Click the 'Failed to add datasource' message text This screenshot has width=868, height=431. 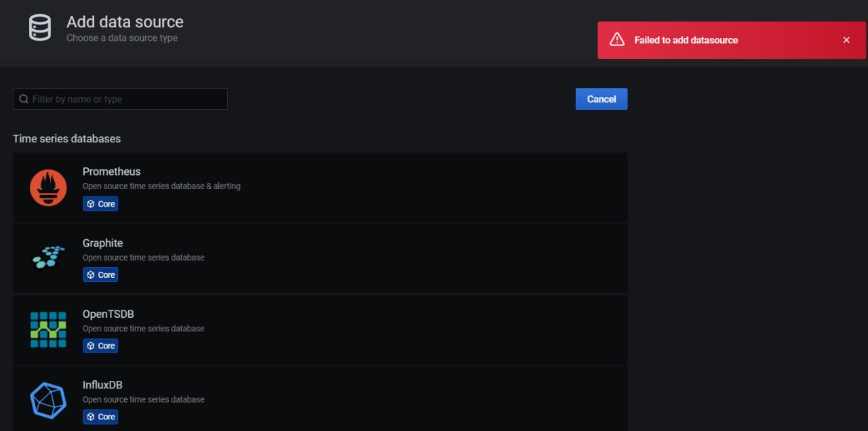click(686, 40)
